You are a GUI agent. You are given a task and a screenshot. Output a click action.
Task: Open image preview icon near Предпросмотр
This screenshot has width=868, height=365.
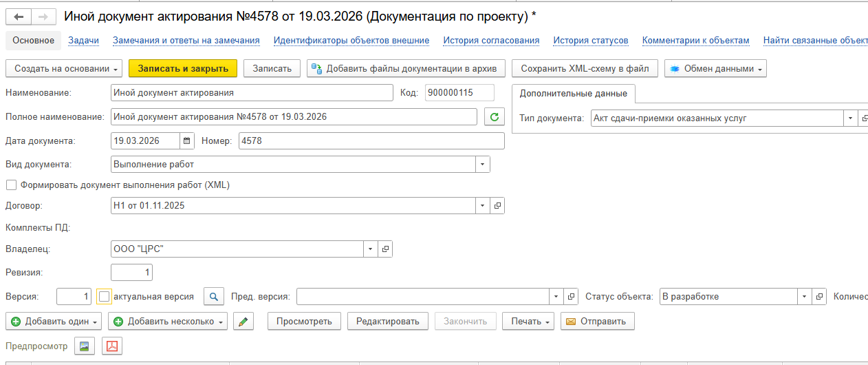[x=85, y=346]
